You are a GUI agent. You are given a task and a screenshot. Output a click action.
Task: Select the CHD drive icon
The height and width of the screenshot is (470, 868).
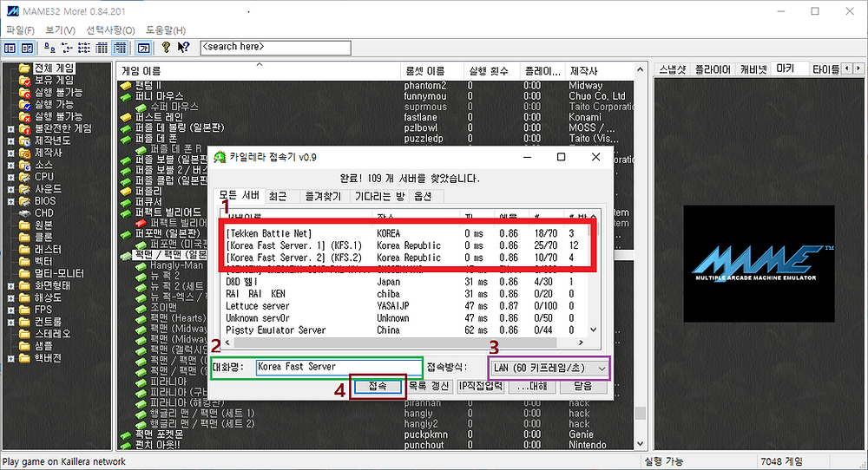click(23, 213)
